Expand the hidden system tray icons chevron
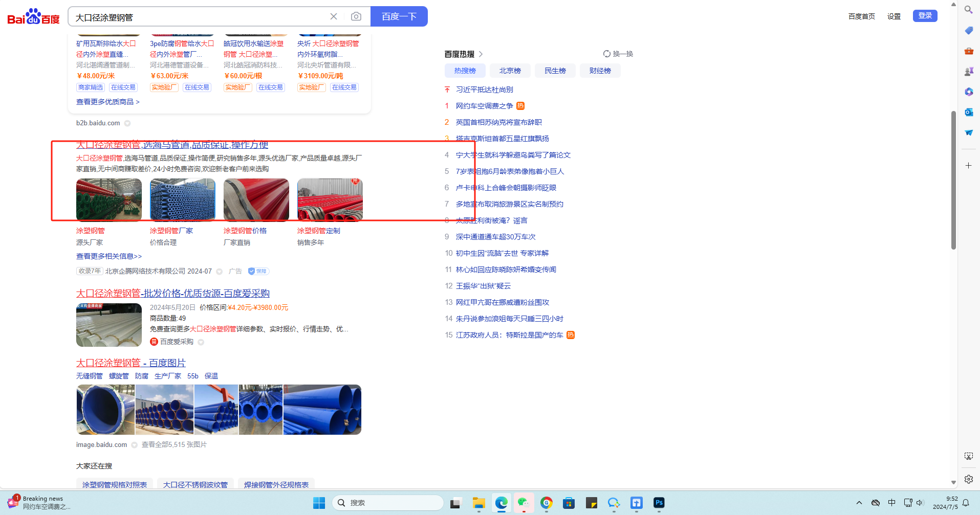The height and width of the screenshot is (515, 980). (x=859, y=503)
